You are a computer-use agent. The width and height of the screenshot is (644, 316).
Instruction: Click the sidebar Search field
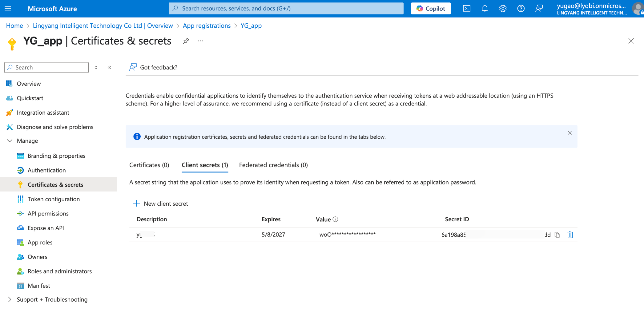pyautogui.click(x=46, y=67)
